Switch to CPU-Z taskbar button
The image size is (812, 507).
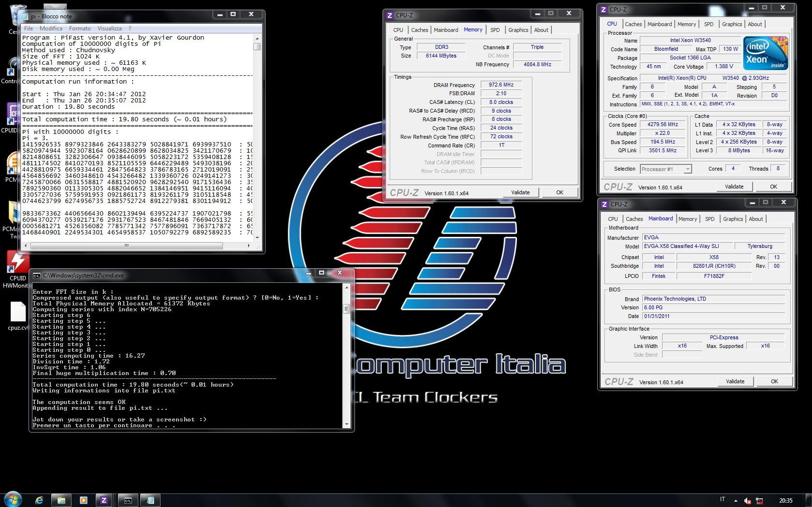click(x=104, y=500)
